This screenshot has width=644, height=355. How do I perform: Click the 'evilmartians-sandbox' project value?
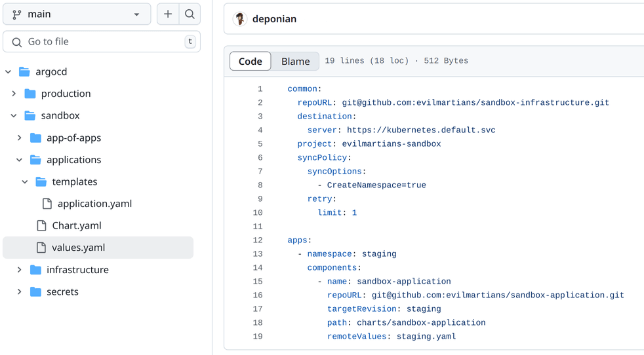pyautogui.click(x=392, y=143)
